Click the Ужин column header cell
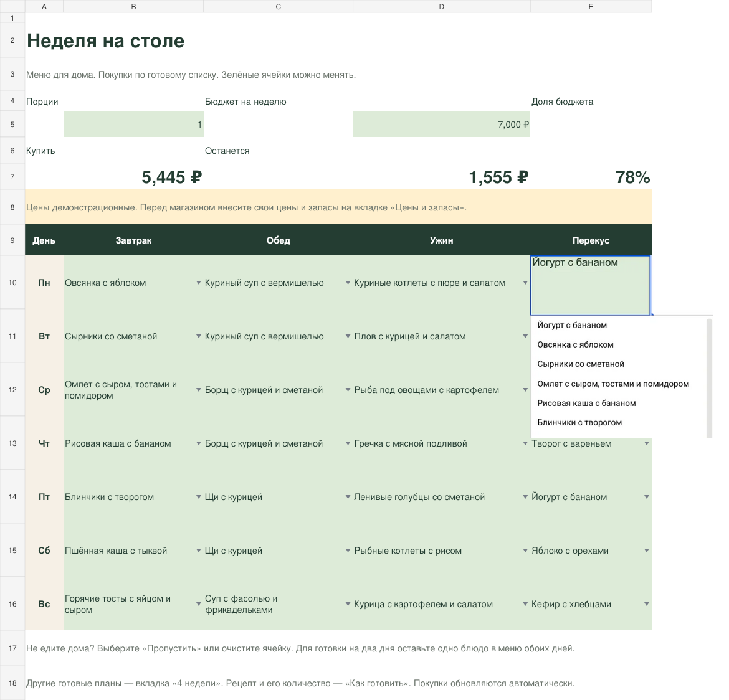Image resolution: width=729 pixels, height=700 pixels. [x=441, y=240]
